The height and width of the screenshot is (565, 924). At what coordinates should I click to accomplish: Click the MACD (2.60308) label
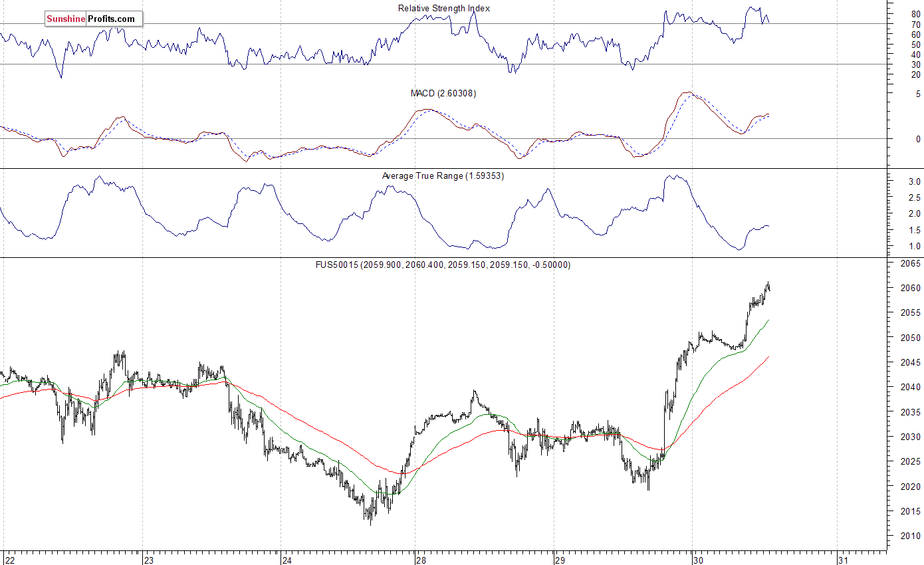coord(443,94)
